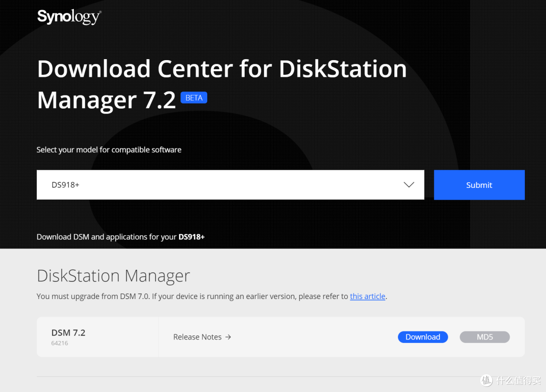546x392 pixels.
Task: Click the "DiskStation Manager" heading
Action: pos(114,275)
